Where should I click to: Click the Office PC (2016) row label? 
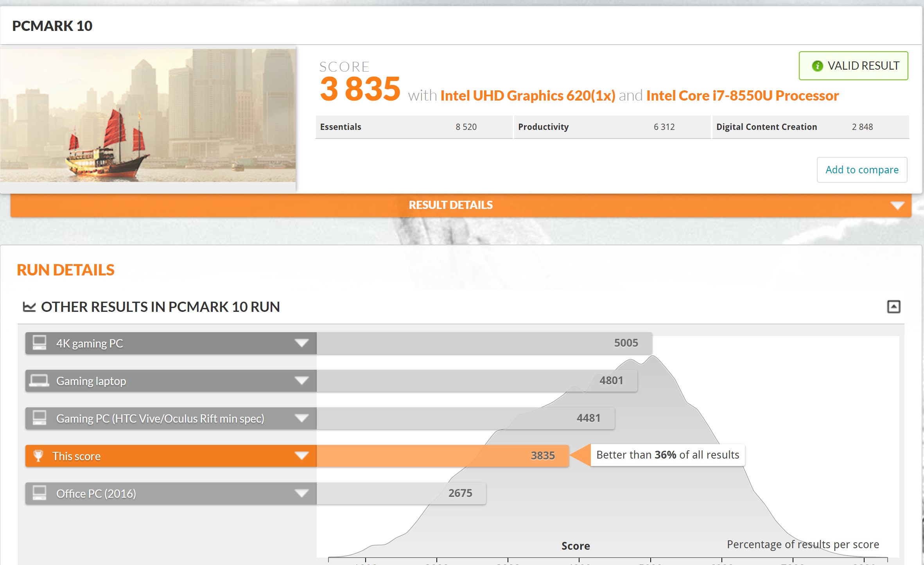pos(96,494)
